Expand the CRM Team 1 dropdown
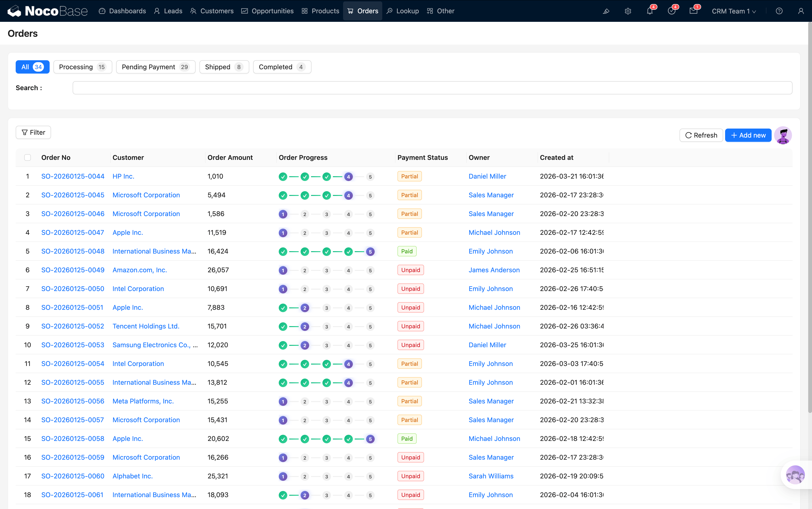This screenshot has height=509, width=812. (x=734, y=11)
